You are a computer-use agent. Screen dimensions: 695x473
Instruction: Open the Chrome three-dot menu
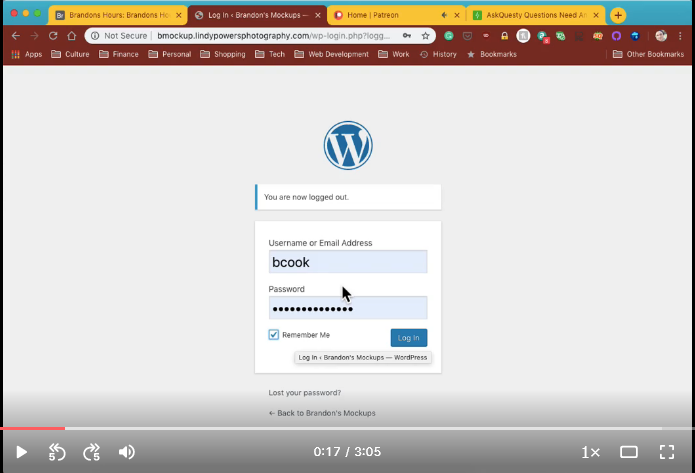(x=680, y=36)
